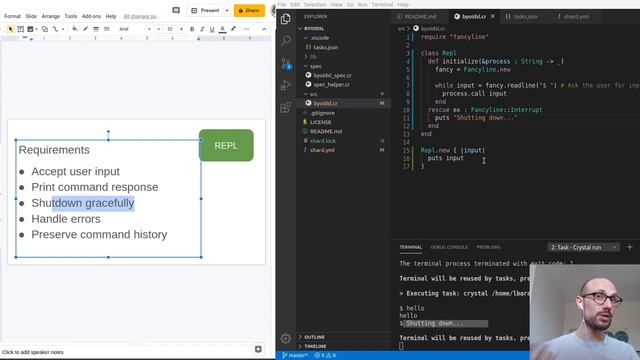Open the Format menu in Slides
This screenshot has height=360, width=640.
coord(12,16)
